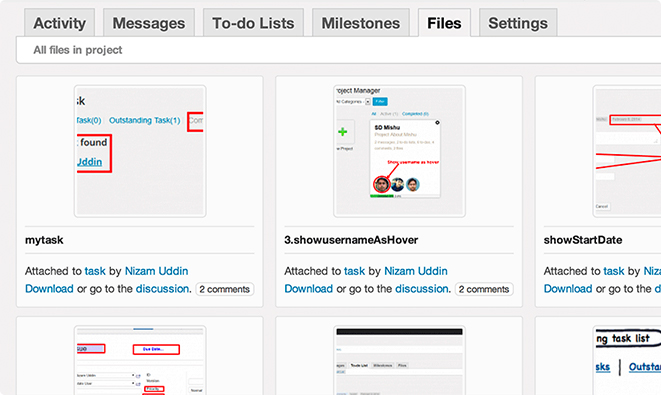Open the Settings tab
Viewport: 661px width, 395px height.
coord(518,23)
